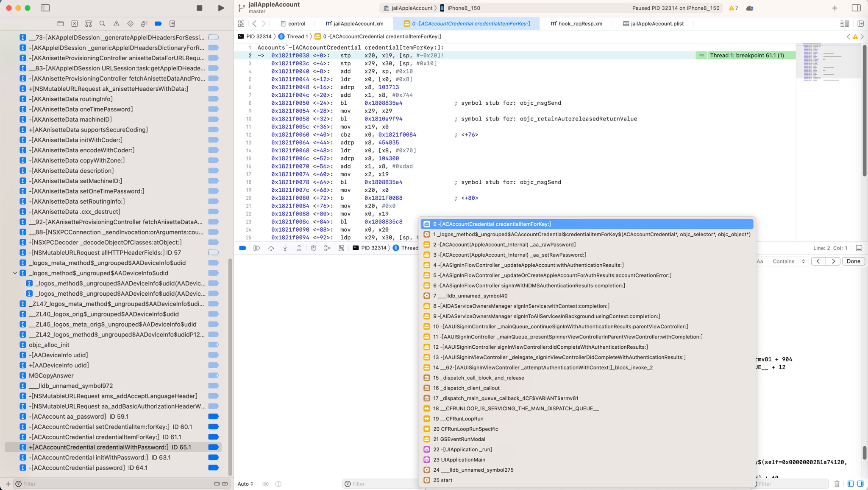868x490 pixels.
Task: Go to previous find result
Action: pos(818,261)
